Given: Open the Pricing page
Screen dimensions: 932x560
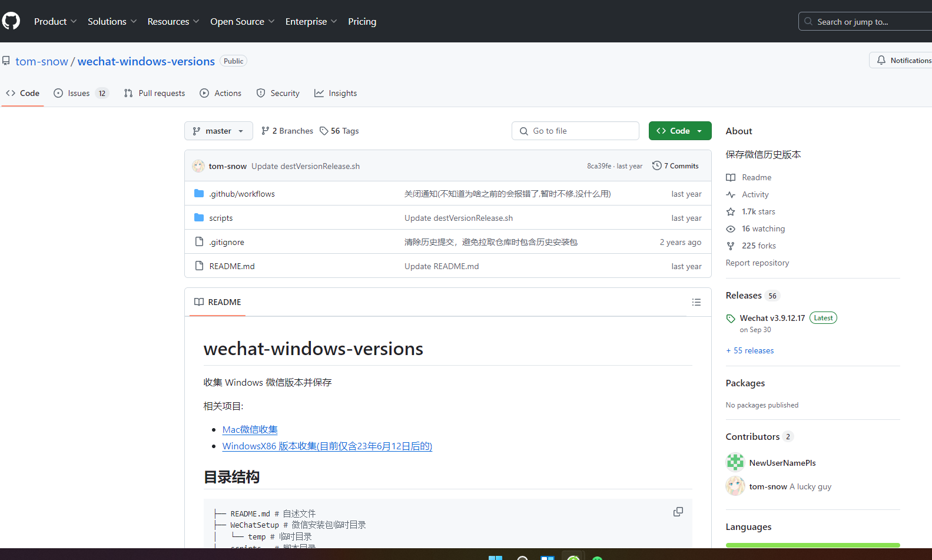Looking at the screenshot, I should (362, 21).
